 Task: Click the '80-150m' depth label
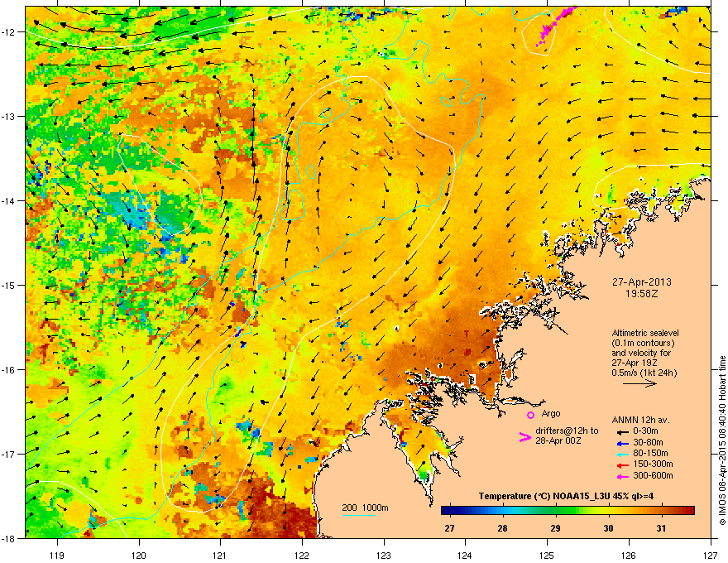tap(650, 453)
